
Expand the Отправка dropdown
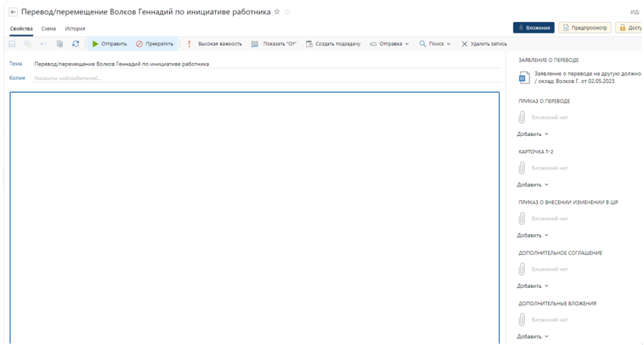(389, 44)
